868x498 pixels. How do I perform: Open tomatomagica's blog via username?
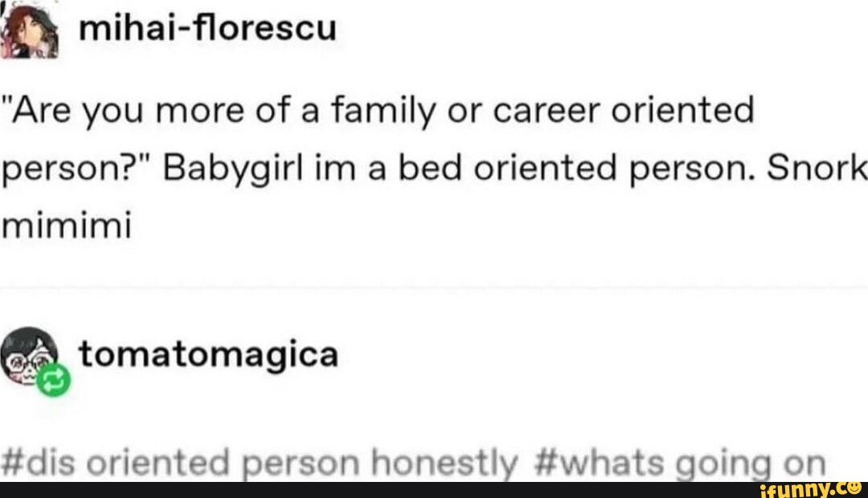208,354
